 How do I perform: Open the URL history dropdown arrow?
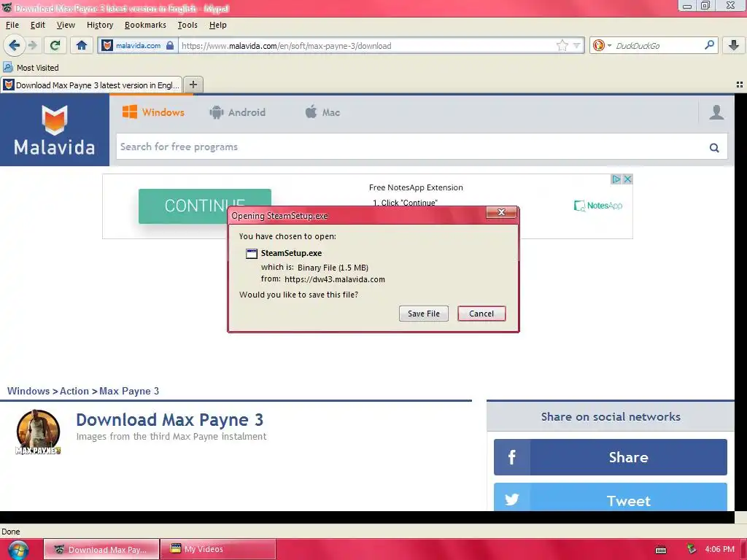tap(576, 46)
